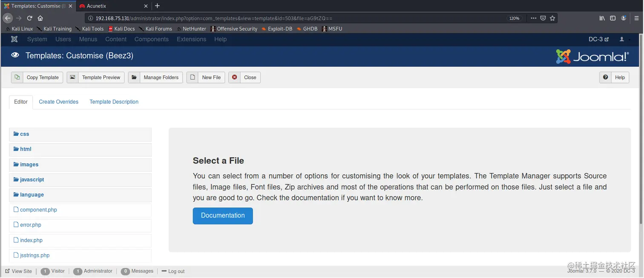
Task: Open a new browser tab
Action: click(x=157, y=6)
